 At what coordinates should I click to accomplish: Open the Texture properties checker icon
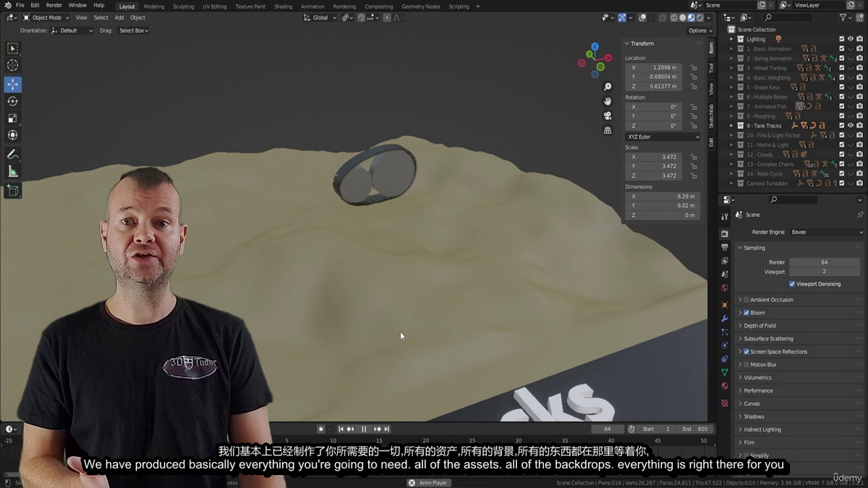point(725,403)
